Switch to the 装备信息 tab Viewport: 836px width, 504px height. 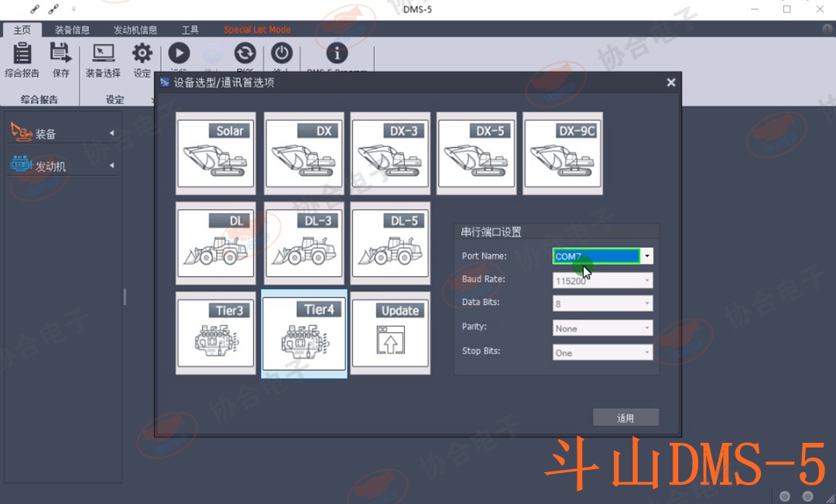[72, 30]
